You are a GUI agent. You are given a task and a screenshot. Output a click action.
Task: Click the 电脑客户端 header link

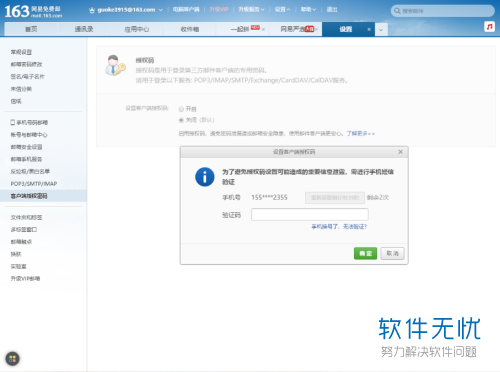tap(186, 10)
